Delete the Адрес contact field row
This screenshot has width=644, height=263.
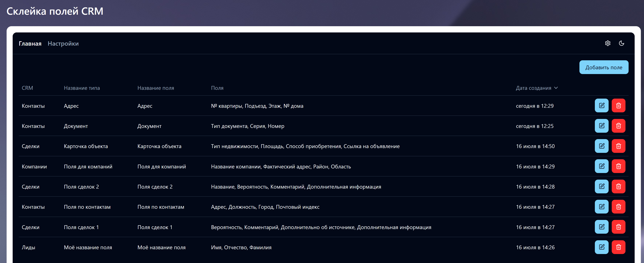click(618, 106)
